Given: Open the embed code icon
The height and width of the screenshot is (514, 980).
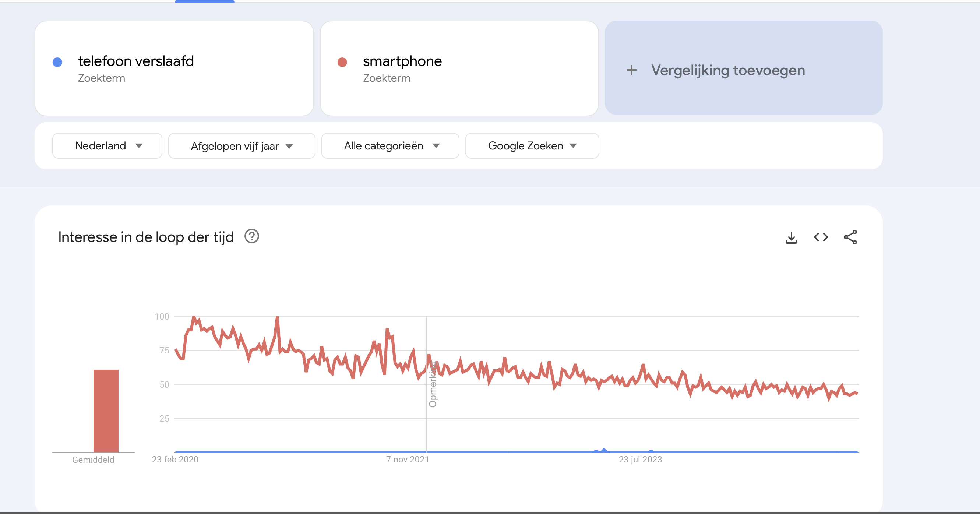Looking at the screenshot, I should point(821,237).
